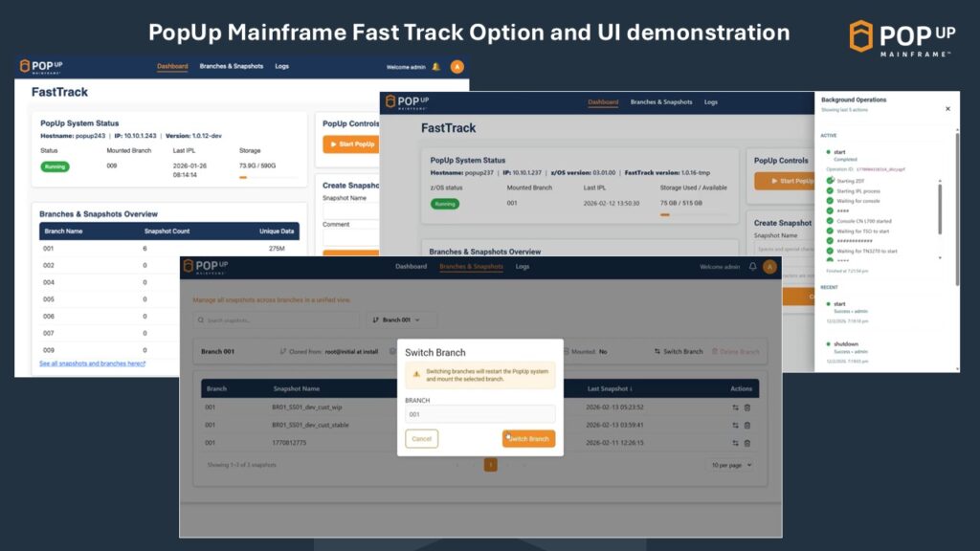Image resolution: width=980 pixels, height=551 pixels.
Task: Open the 'See all snapshots and branches here' link
Action: pos(92,364)
